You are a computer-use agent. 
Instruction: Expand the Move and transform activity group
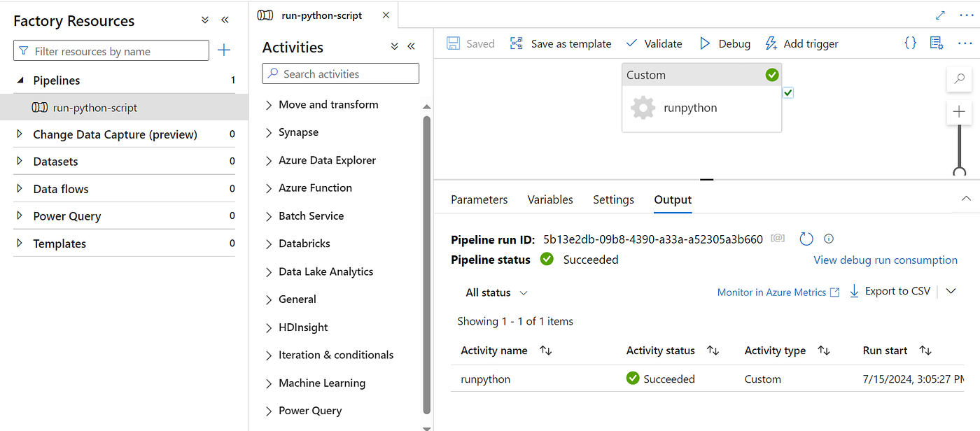click(x=269, y=105)
